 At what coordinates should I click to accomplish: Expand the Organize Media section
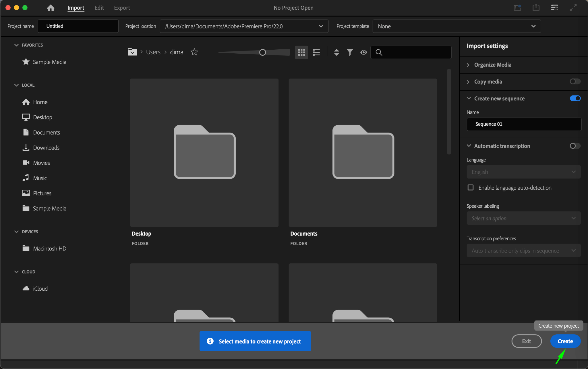[x=492, y=65]
